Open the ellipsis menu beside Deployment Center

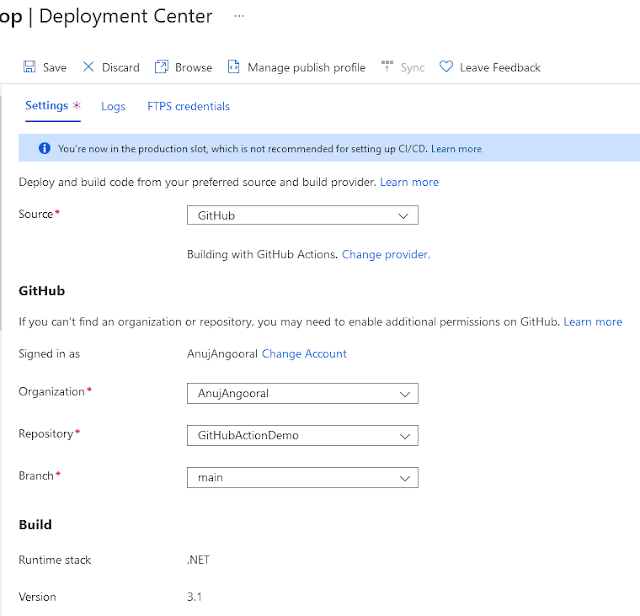[239, 16]
